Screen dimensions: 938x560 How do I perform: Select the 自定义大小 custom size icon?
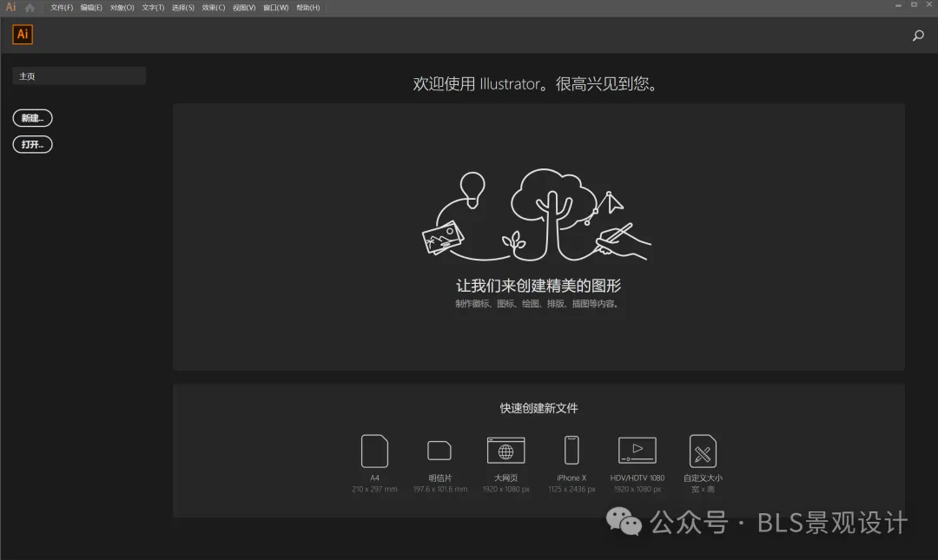click(x=703, y=451)
